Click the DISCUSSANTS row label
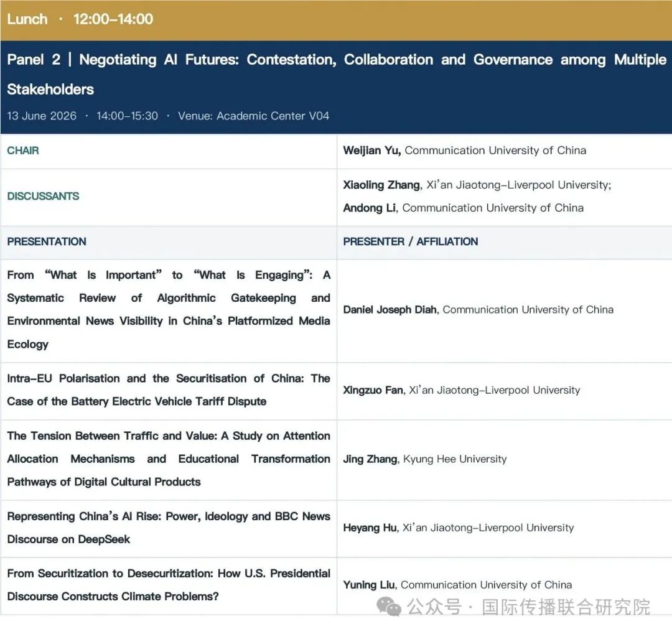The image size is (672, 634). pyautogui.click(x=43, y=196)
